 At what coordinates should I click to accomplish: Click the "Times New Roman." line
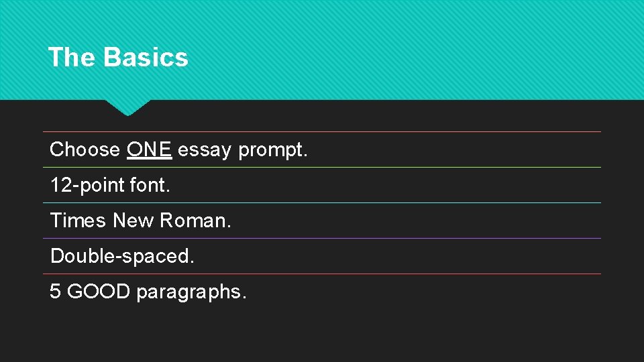[x=140, y=221]
